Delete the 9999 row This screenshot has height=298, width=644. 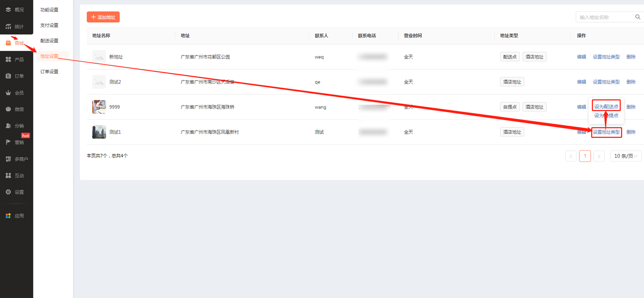631,107
